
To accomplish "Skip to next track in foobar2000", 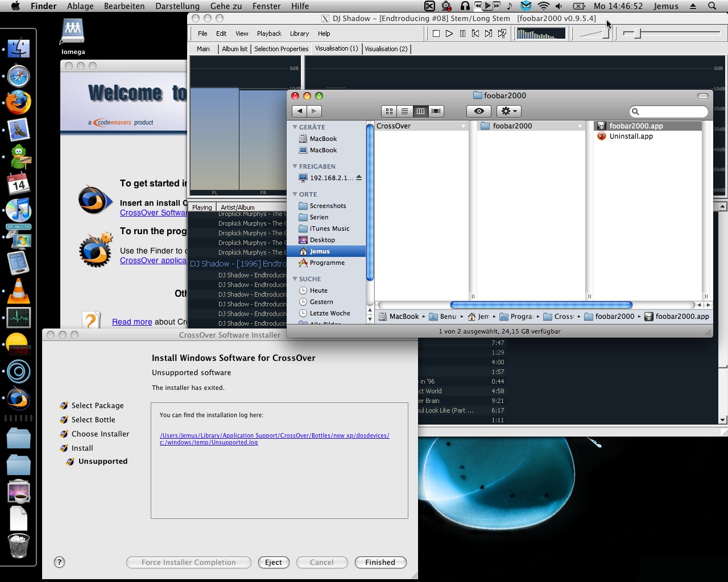I will 489,34.
